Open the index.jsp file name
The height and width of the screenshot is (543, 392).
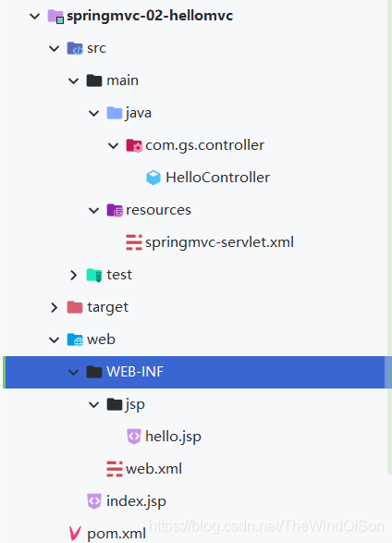(136, 501)
